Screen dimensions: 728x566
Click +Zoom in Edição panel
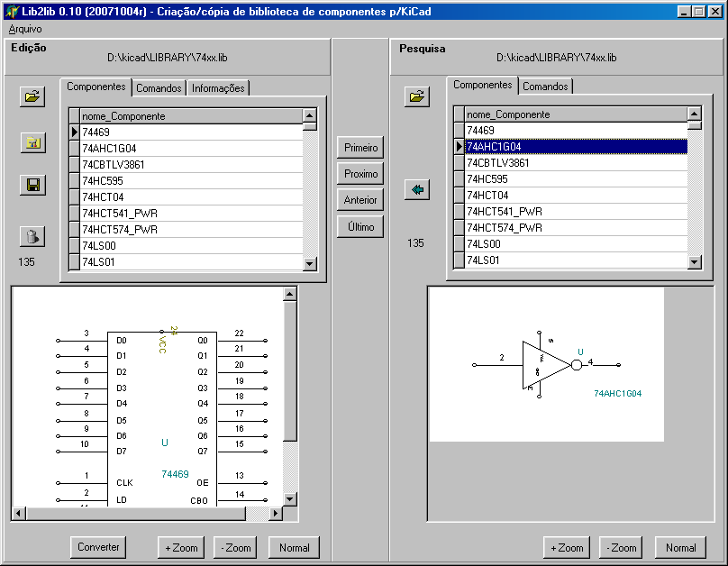pos(181,547)
